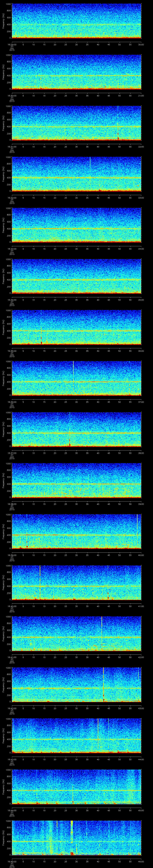The width and height of the screenshot is (153, 868).
Task: Click the 46:00 end time label
Action: click(x=141, y=862)
